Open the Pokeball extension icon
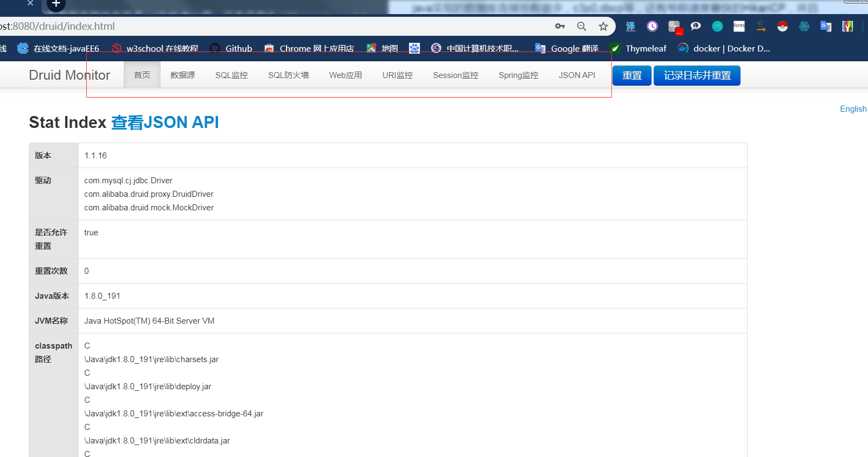 coord(782,26)
